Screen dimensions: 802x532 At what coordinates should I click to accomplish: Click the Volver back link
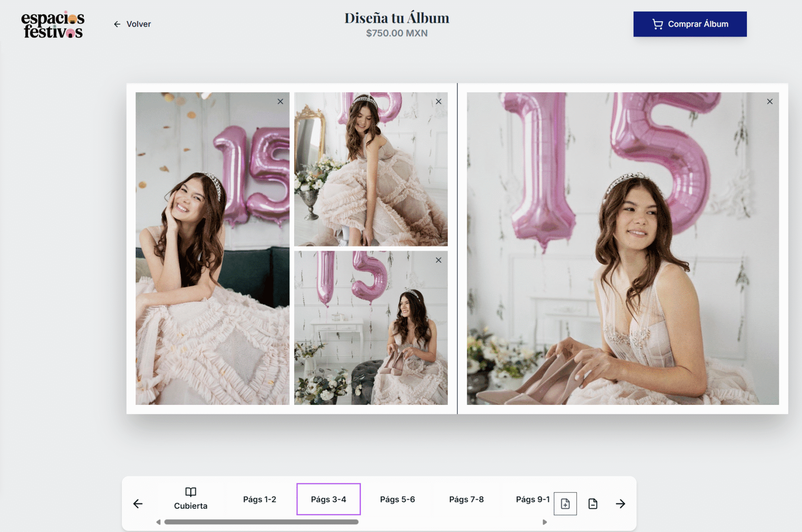(x=132, y=24)
